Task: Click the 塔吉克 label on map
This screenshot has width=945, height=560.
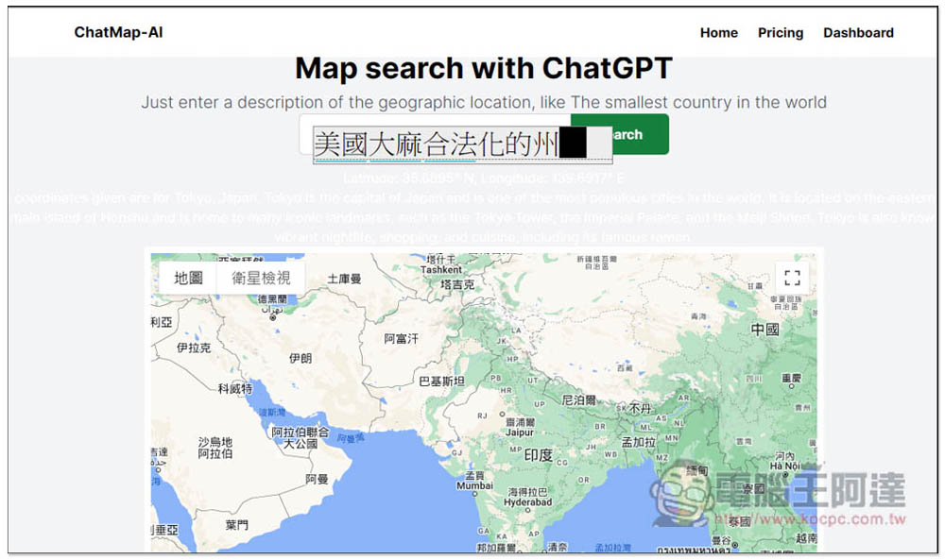Action: [x=457, y=284]
